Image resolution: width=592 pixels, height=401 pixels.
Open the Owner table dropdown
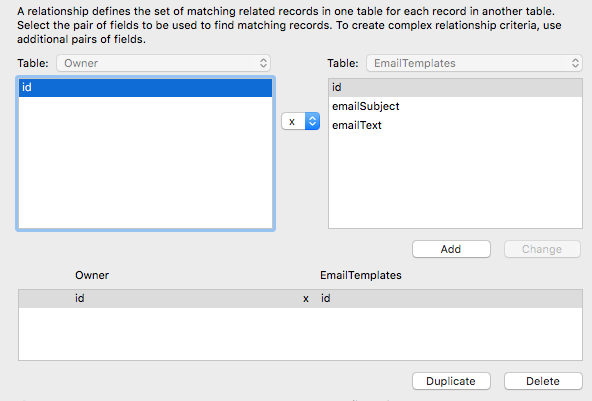[x=163, y=63]
